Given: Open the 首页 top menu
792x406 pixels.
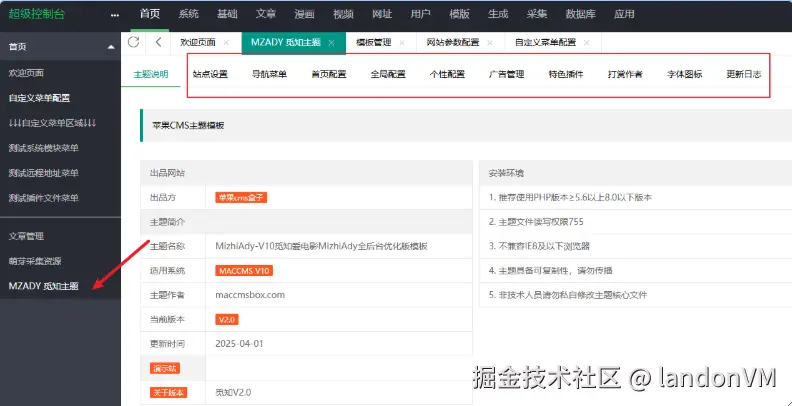Looking at the screenshot, I should tap(150, 14).
